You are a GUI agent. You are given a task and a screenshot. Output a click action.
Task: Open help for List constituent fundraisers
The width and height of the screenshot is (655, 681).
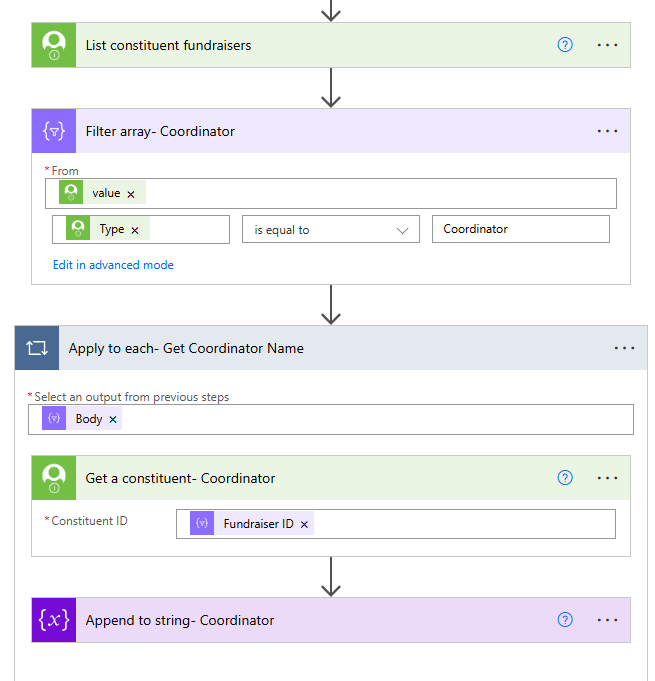pos(565,45)
